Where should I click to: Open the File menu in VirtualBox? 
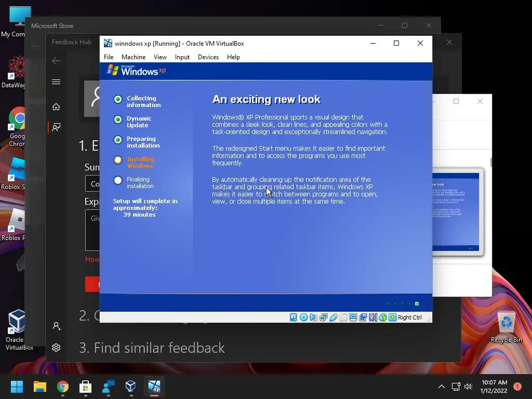tap(109, 57)
